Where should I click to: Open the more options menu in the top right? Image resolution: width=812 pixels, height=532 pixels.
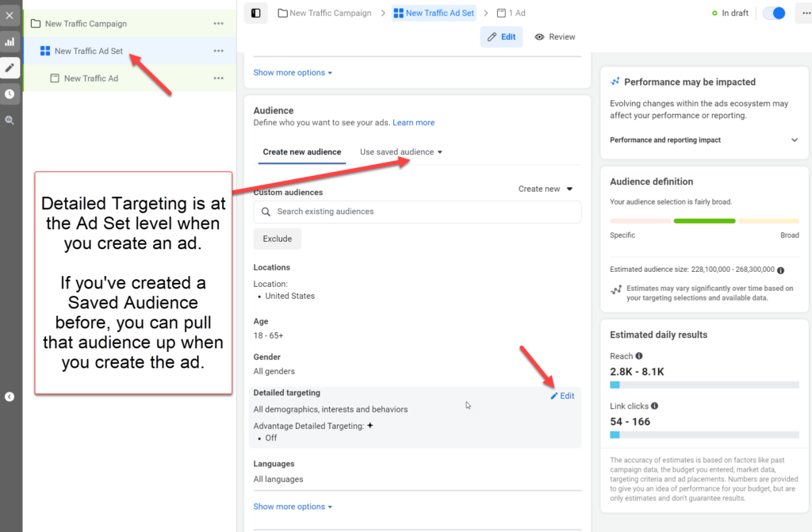(x=806, y=13)
